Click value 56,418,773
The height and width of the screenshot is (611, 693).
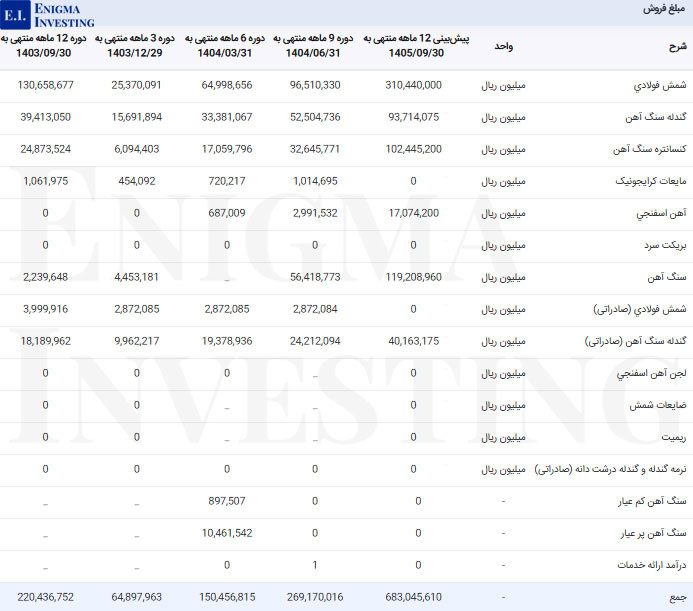315,277
